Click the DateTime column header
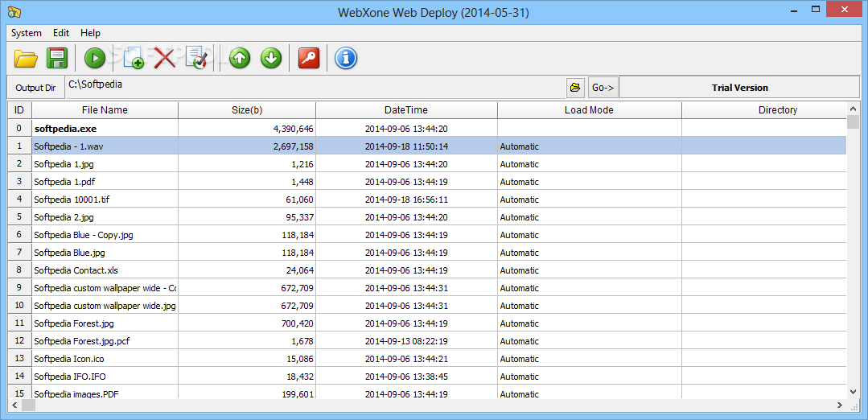Image resolution: width=868 pixels, height=420 pixels. 406,110
